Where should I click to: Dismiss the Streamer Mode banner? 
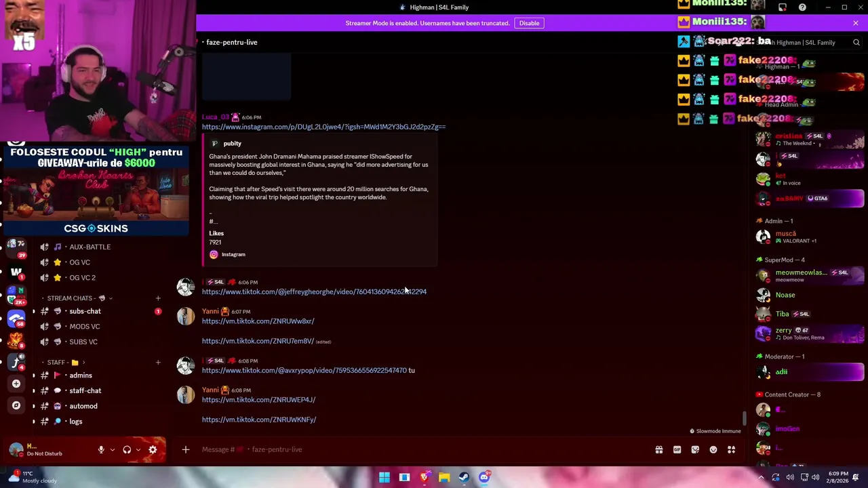click(856, 23)
